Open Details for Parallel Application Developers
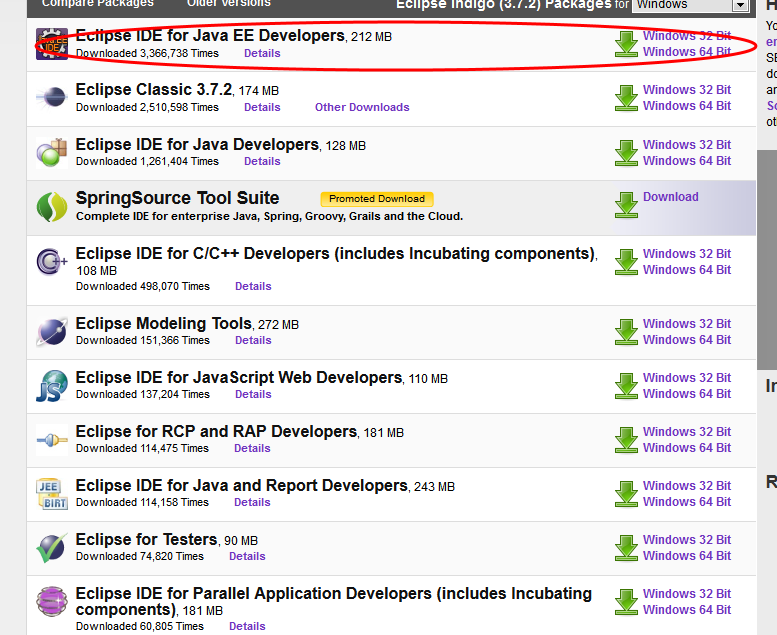 coord(247,626)
